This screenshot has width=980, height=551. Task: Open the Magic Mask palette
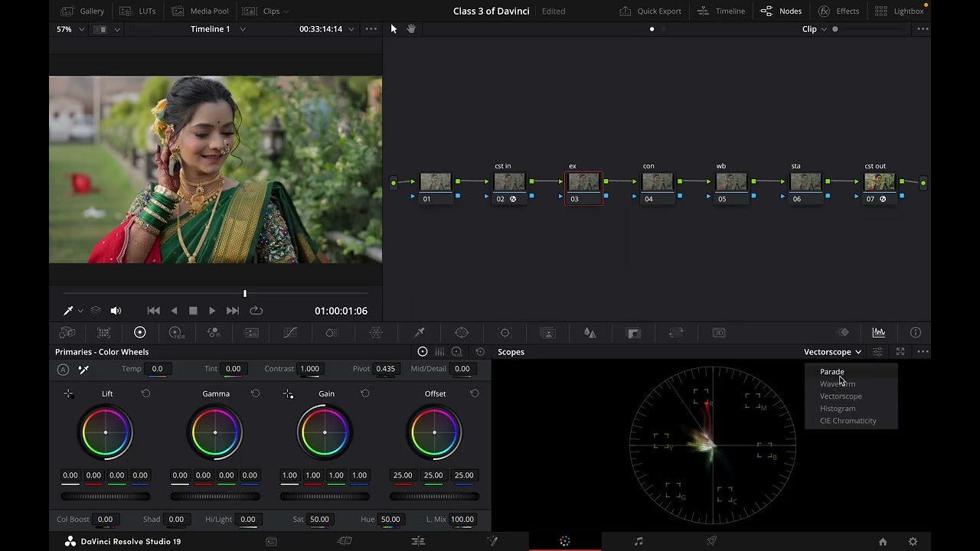(x=547, y=333)
